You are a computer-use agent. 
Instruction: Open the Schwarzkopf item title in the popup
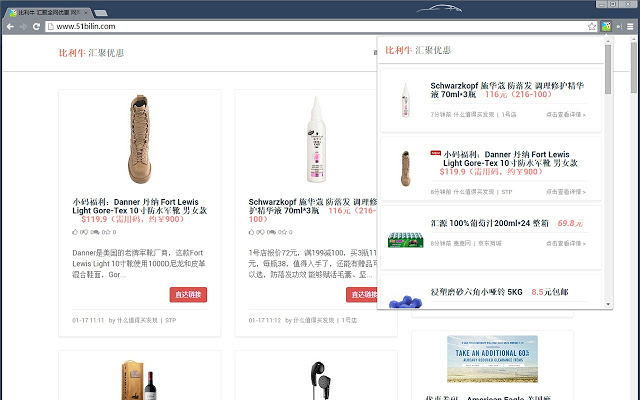pos(507,90)
